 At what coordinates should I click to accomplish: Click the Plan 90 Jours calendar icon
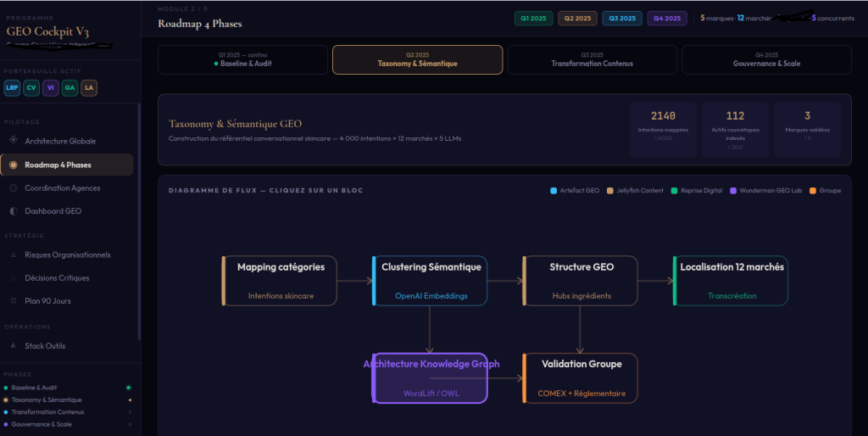(x=13, y=300)
